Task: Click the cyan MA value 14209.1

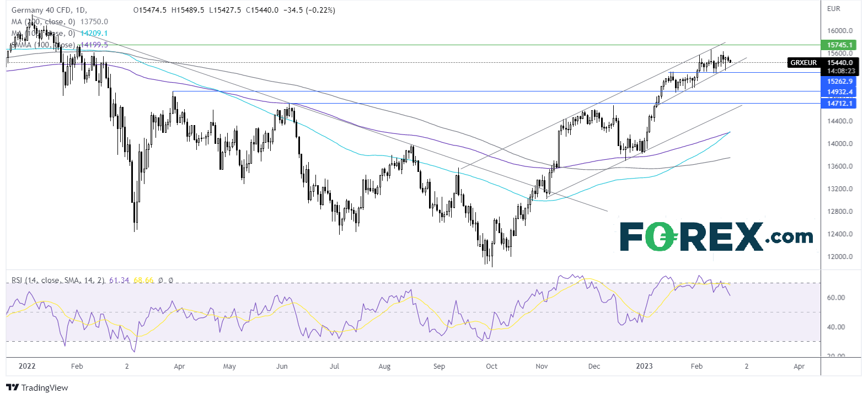Action: tap(94, 33)
